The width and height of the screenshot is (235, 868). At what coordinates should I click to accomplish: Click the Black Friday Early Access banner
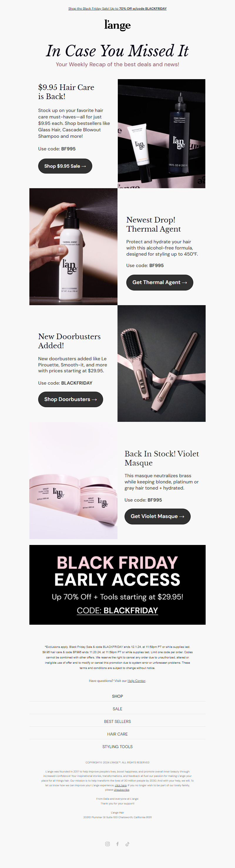[x=117, y=585]
